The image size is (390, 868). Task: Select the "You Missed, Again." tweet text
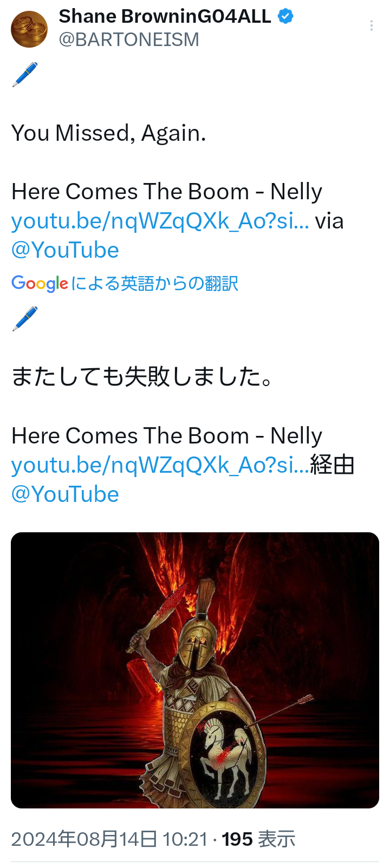point(108,133)
